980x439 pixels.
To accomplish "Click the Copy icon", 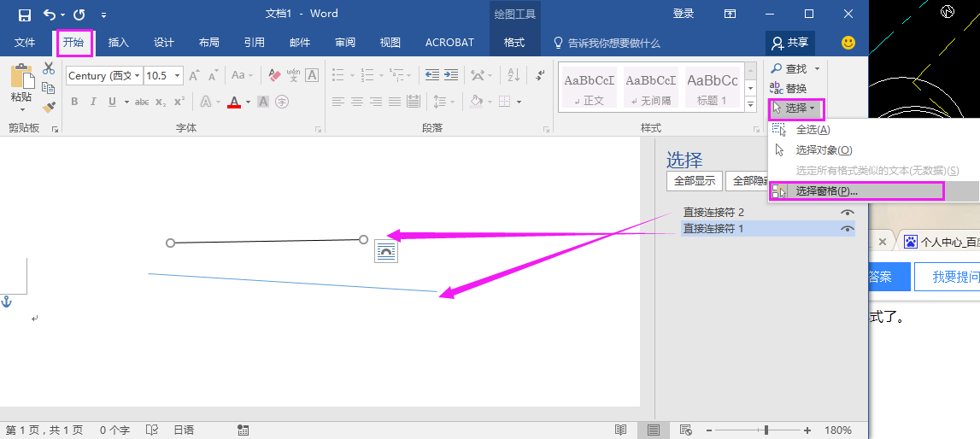I will [49, 87].
